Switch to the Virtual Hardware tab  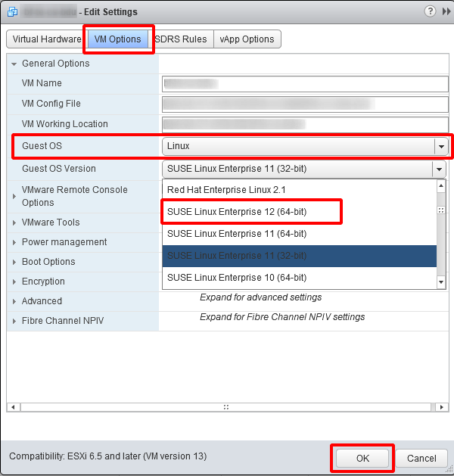[47, 39]
